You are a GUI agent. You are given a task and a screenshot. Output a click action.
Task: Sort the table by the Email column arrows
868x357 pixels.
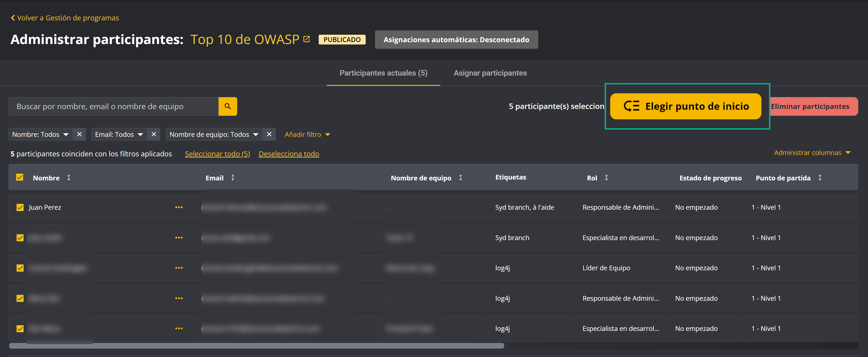tap(233, 177)
